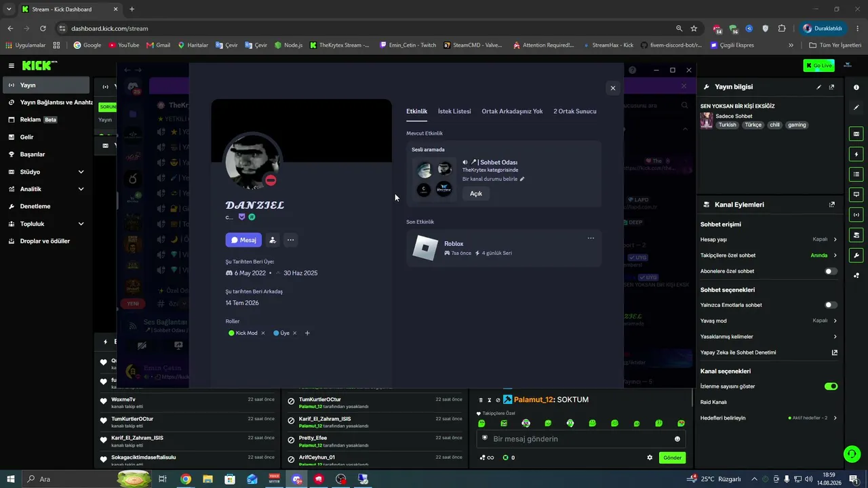The image size is (868, 488).
Task: Pop out the Kanal Eylemleri panel
Action: tap(832, 205)
